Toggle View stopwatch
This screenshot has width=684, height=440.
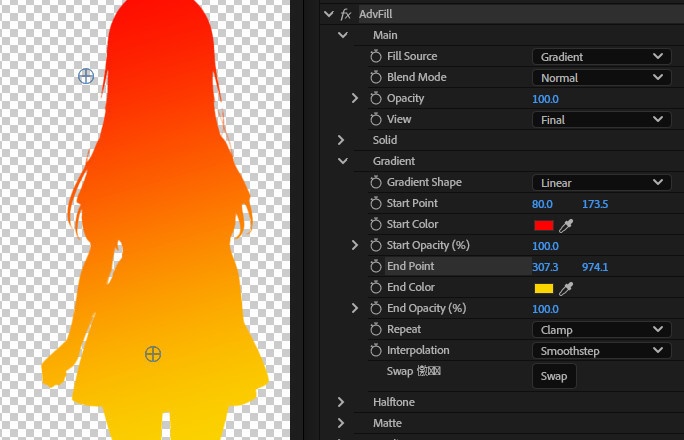click(x=376, y=119)
